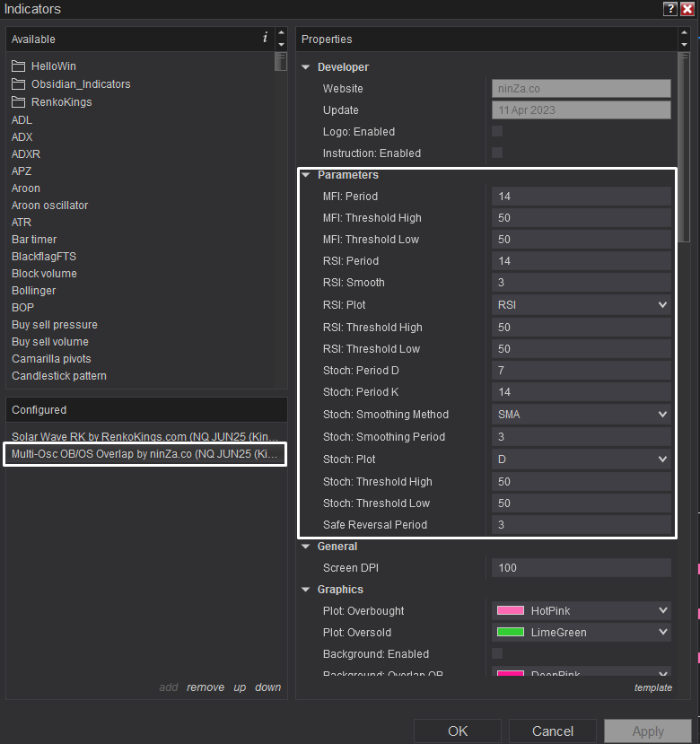The image size is (700, 744).
Task: Click the RSI: Smooth input field
Action: point(582,283)
